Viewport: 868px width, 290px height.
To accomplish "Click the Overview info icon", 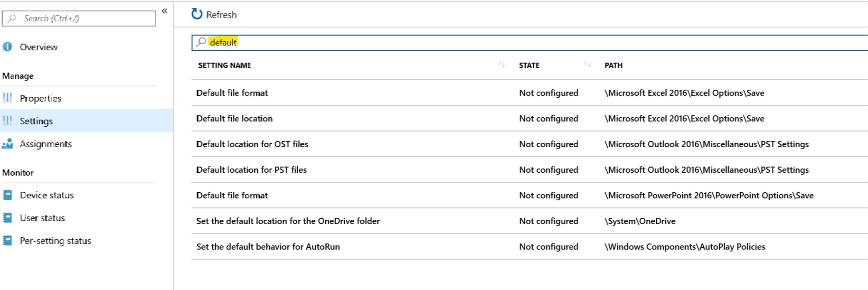I will click(7, 47).
